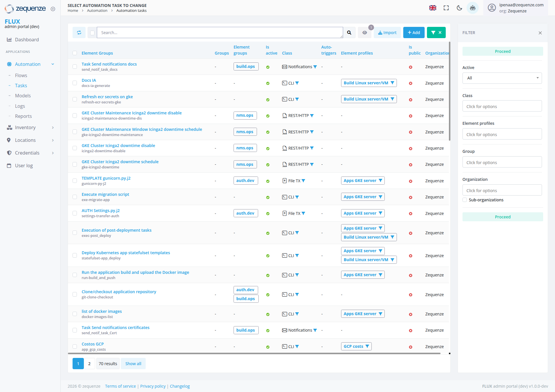Click the Import button
555x392 pixels.
[387, 32]
